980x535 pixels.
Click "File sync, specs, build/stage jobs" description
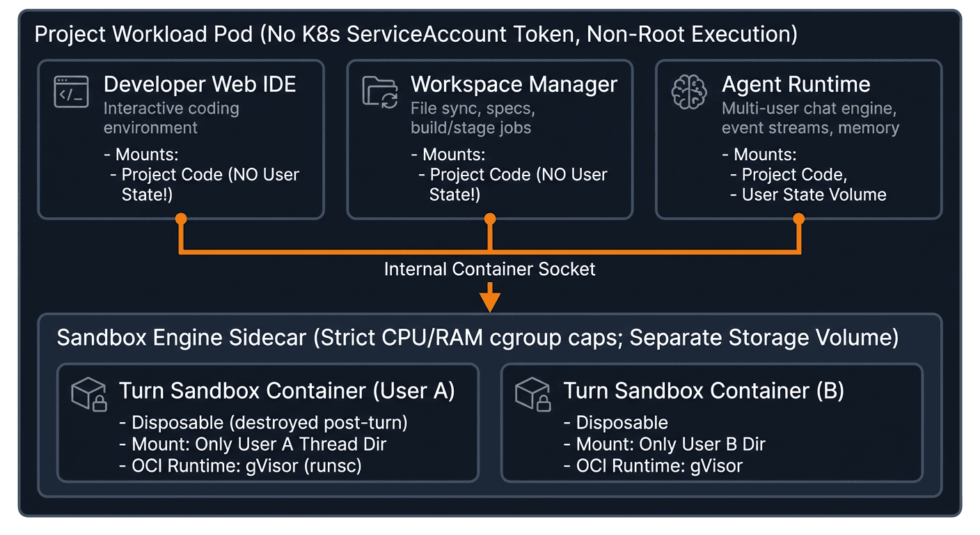coord(473,118)
